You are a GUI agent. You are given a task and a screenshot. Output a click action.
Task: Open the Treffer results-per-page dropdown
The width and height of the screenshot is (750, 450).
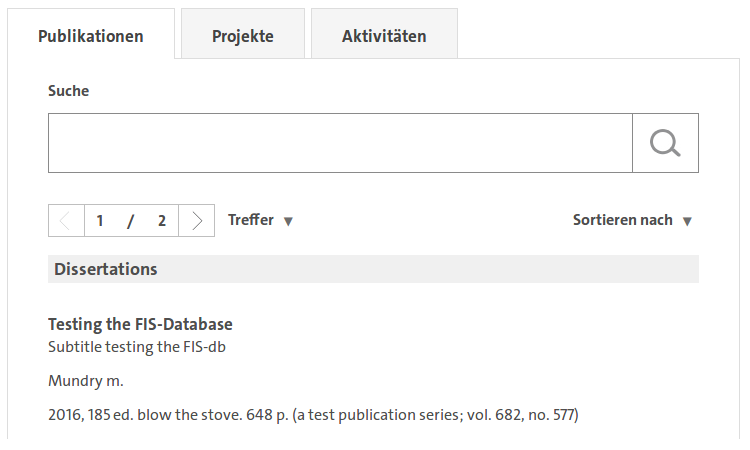pyautogui.click(x=260, y=220)
